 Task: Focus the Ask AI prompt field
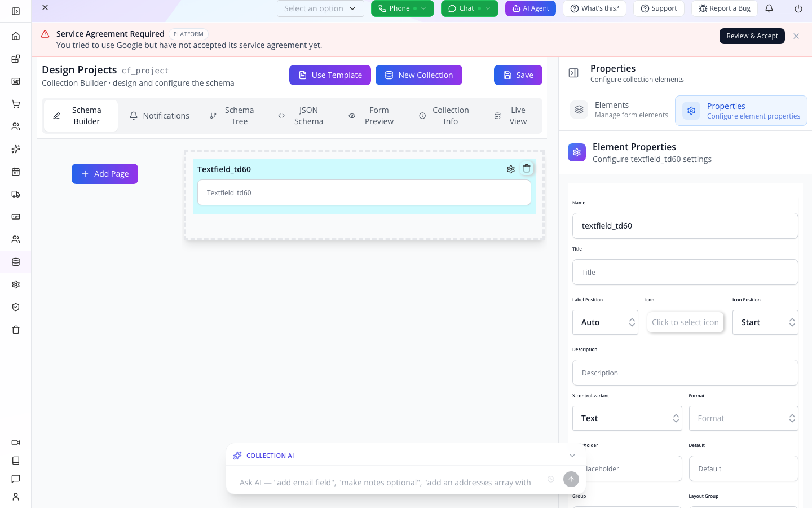386,483
